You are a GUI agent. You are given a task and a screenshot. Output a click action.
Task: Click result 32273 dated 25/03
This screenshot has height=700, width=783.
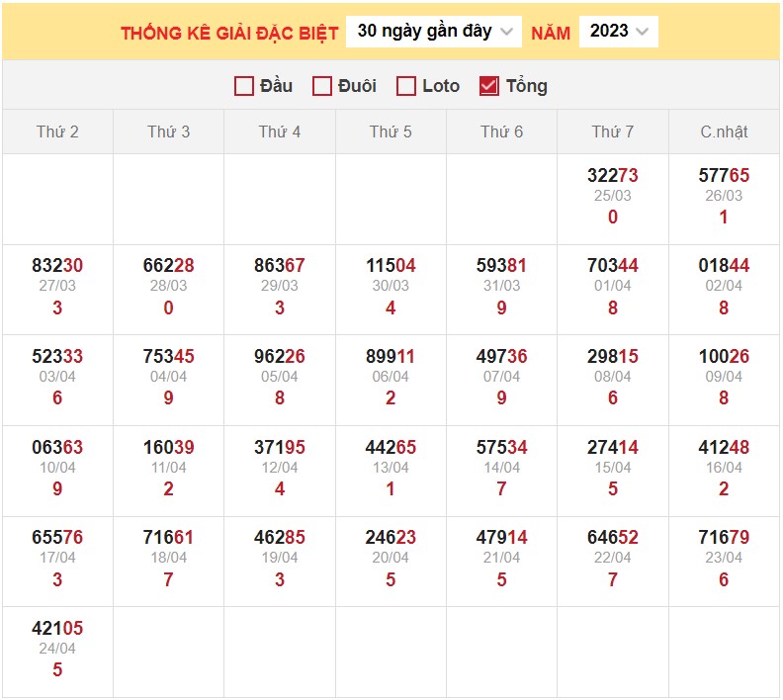pos(613,176)
